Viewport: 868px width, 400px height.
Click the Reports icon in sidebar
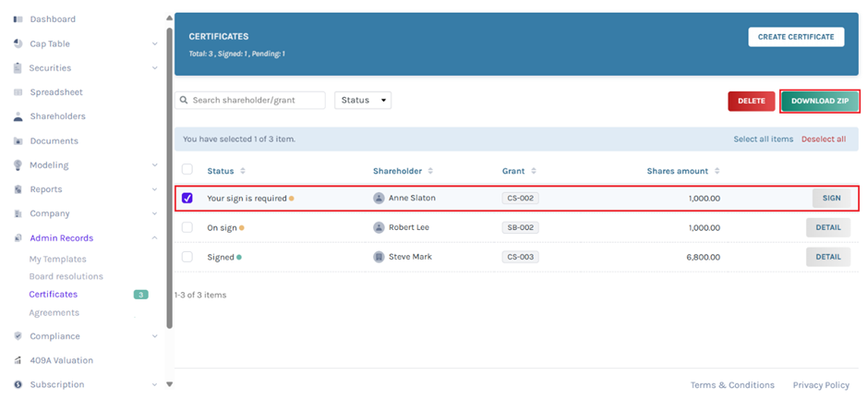pos(18,189)
